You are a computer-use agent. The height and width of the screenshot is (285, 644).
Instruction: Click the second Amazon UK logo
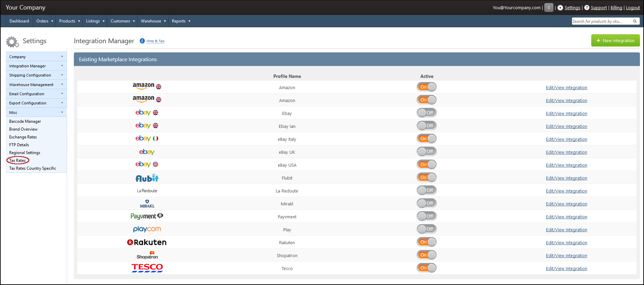tap(147, 99)
